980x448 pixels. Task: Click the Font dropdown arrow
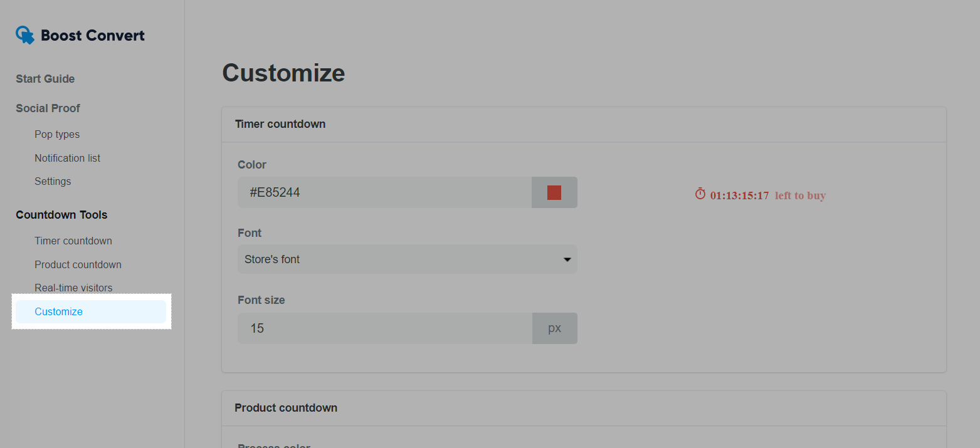(x=567, y=259)
